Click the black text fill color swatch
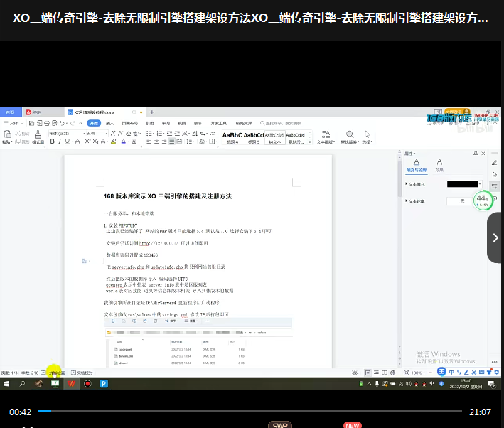The height and width of the screenshot is (428, 504). coord(462,184)
